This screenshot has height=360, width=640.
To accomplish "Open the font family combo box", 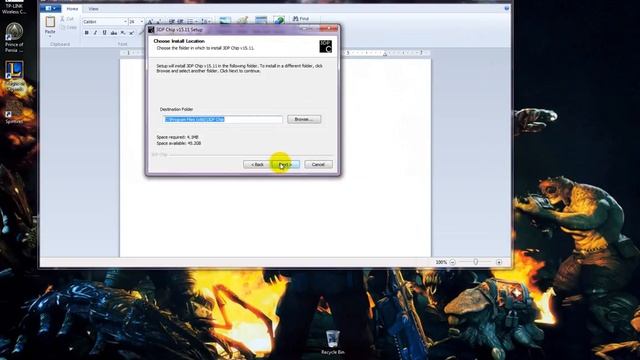I will (x=105, y=21).
